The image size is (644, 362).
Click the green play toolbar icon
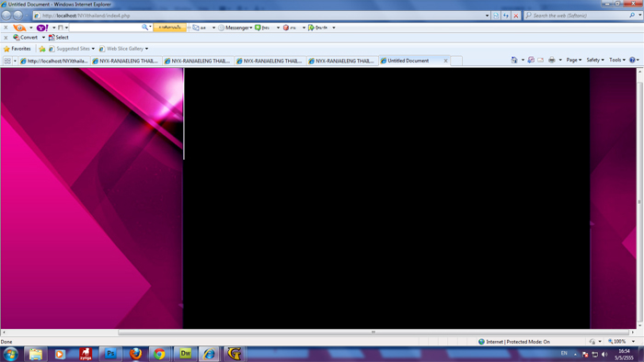tap(311, 28)
